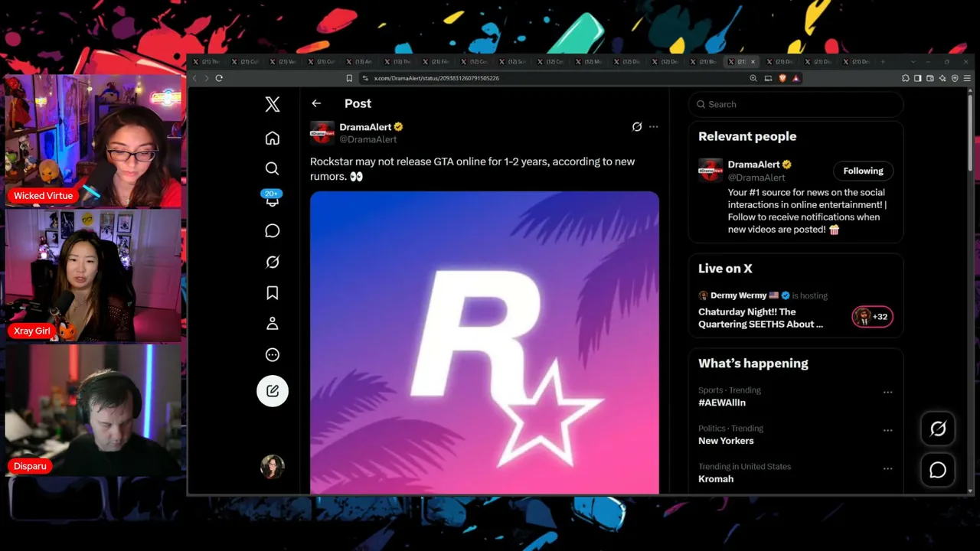Open options for the #AEWAllIn trend
The width and height of the screenshot is (980, 551).
point(887,392)
